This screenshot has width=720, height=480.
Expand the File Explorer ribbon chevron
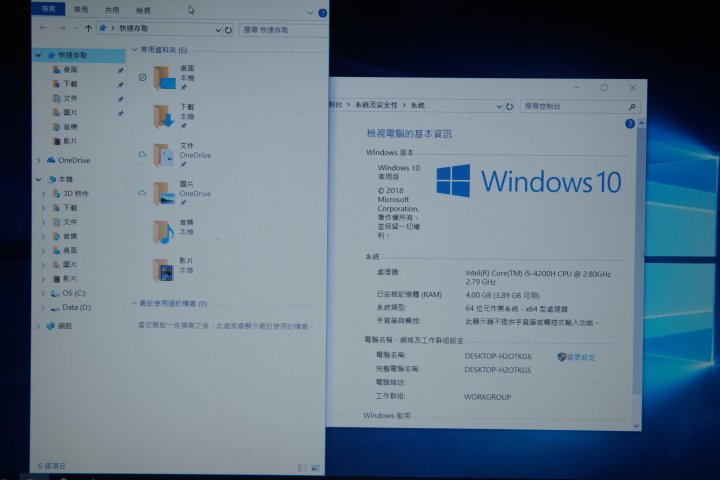pyautogui.click(x=310, y=13)
